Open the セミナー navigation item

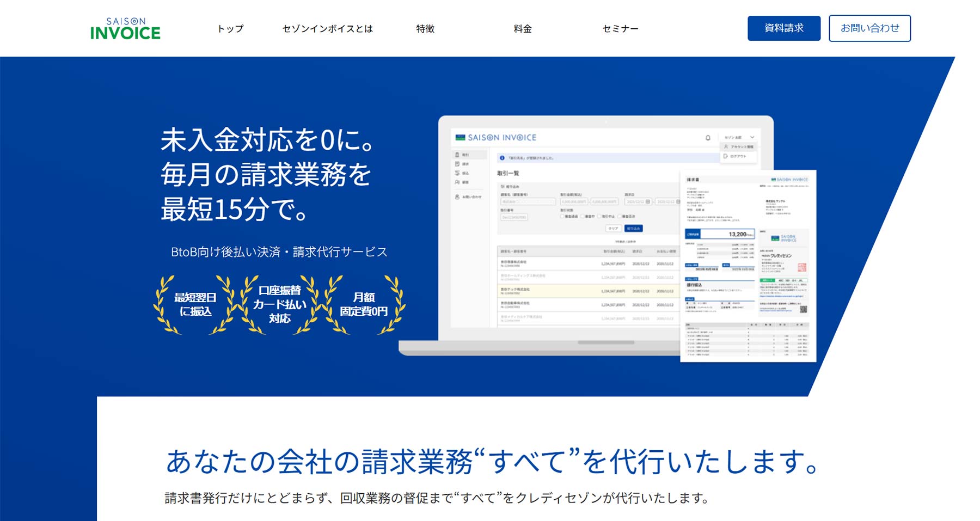tap(620, 28)
